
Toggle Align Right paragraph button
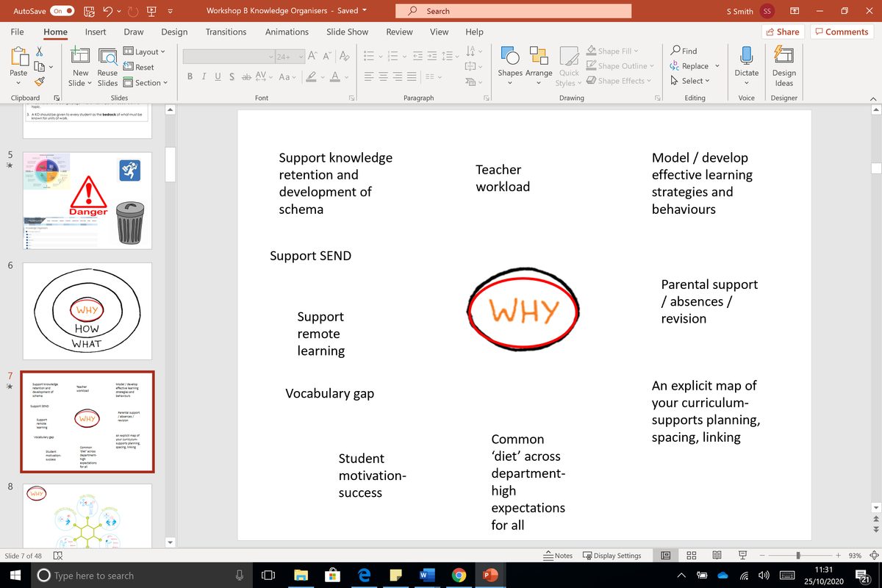(397, 76)
